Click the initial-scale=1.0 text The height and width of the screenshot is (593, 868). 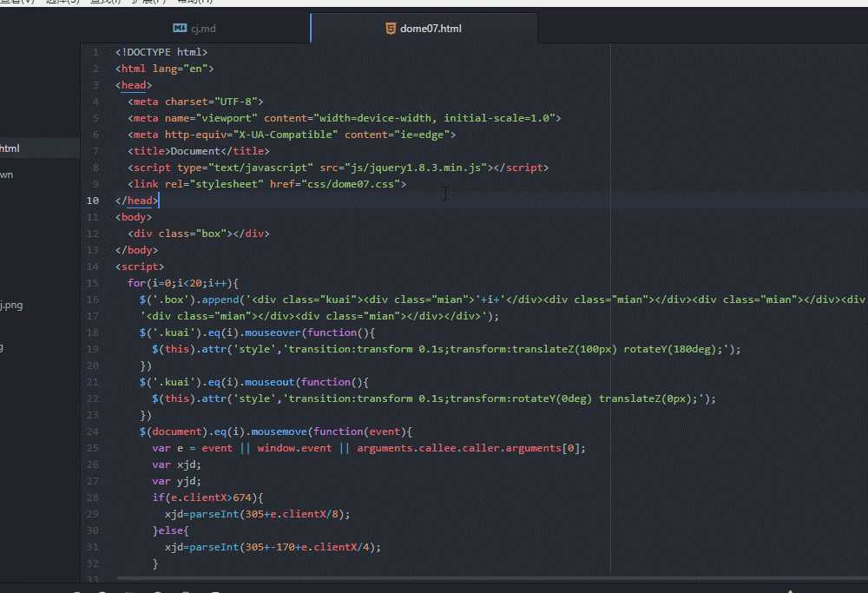tap(496, 118)
